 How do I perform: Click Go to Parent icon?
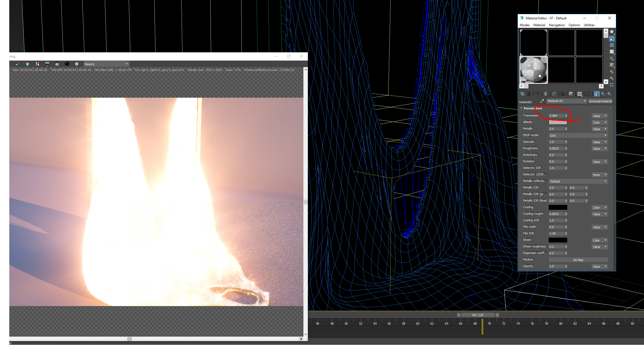pos(603,94)
